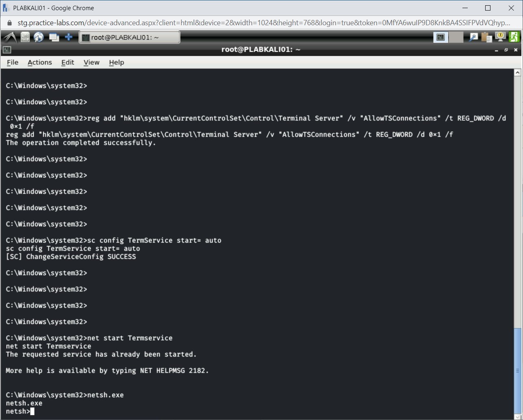Switch to the first workspace thumbnail
The height and width of the screenshot is (420, 523).
tap(440, 37)
